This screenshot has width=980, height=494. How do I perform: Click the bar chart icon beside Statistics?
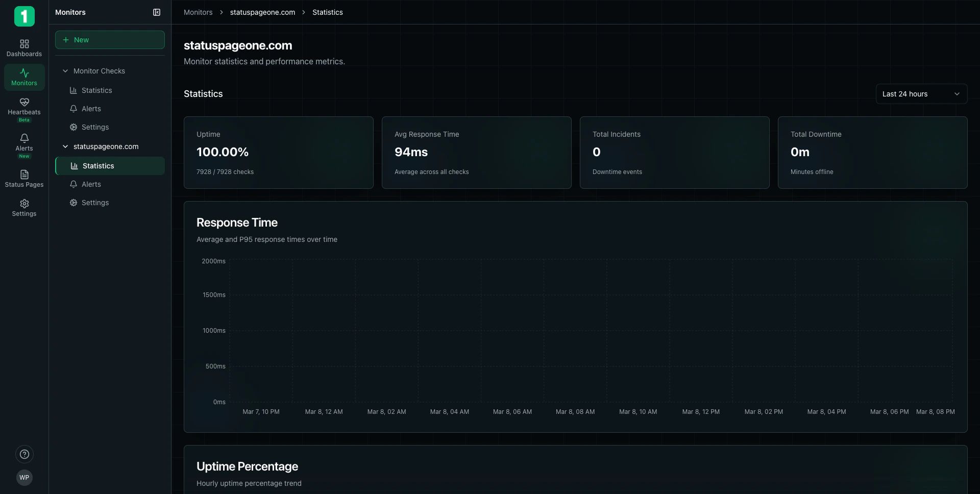(x=73, y=90)
